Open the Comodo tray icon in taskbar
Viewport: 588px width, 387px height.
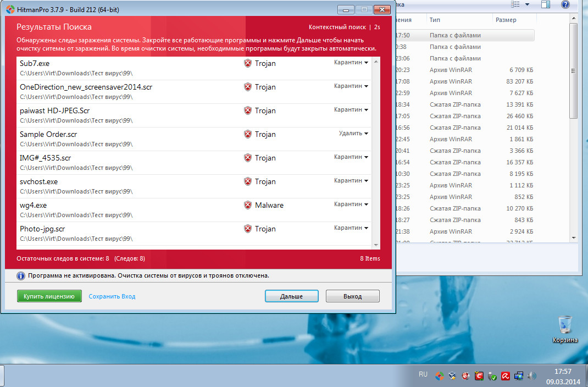[x=479, y=377]
